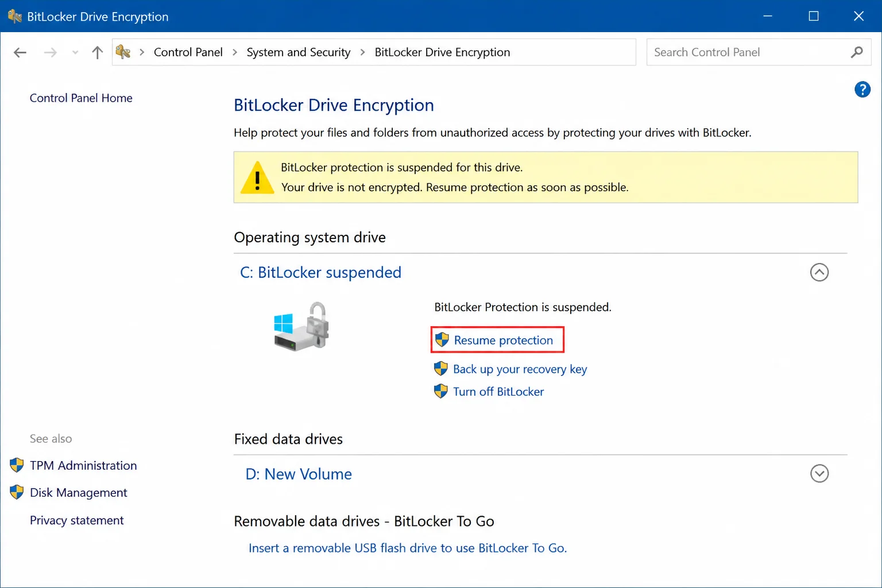The image size is (882, 588).
Task: Close the BitLocker Drive Encryption window
Action: [859, 16]
